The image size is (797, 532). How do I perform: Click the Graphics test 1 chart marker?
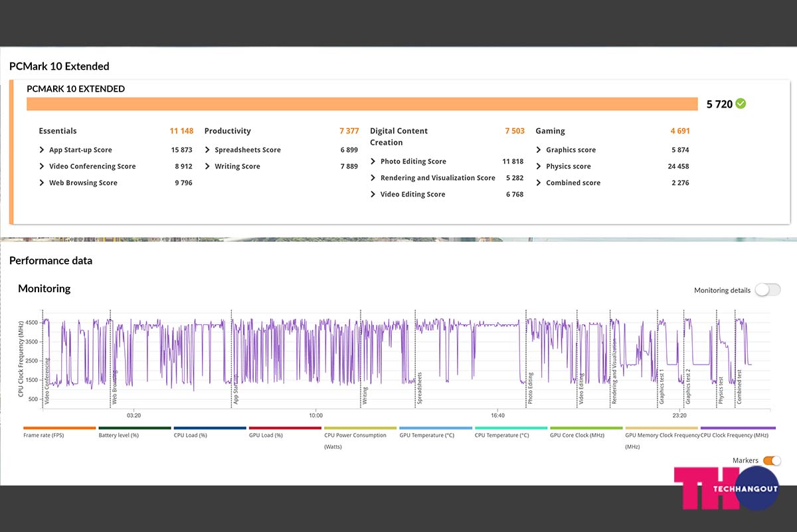tap(662, 387)
